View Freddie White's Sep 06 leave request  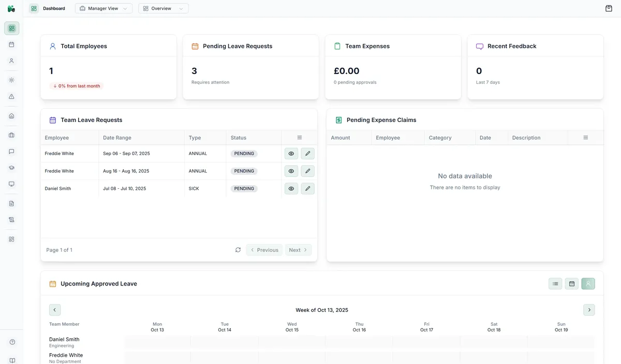[291, 154]
